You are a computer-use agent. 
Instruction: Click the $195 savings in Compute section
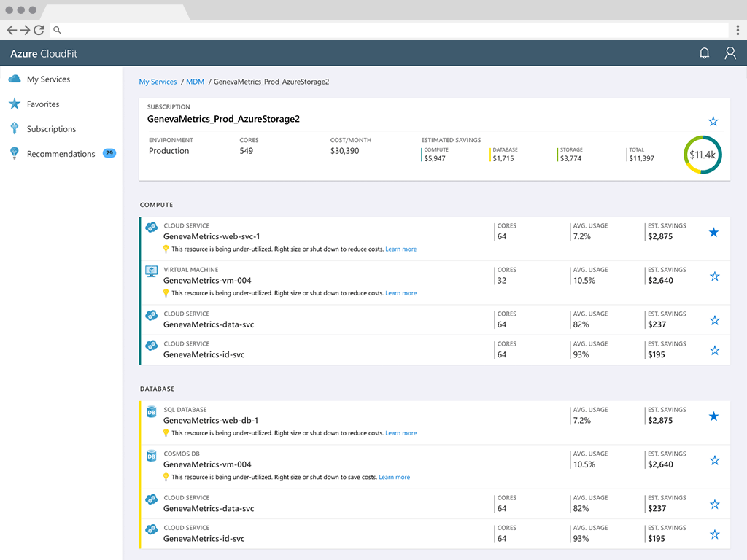(x=656, y=355)
